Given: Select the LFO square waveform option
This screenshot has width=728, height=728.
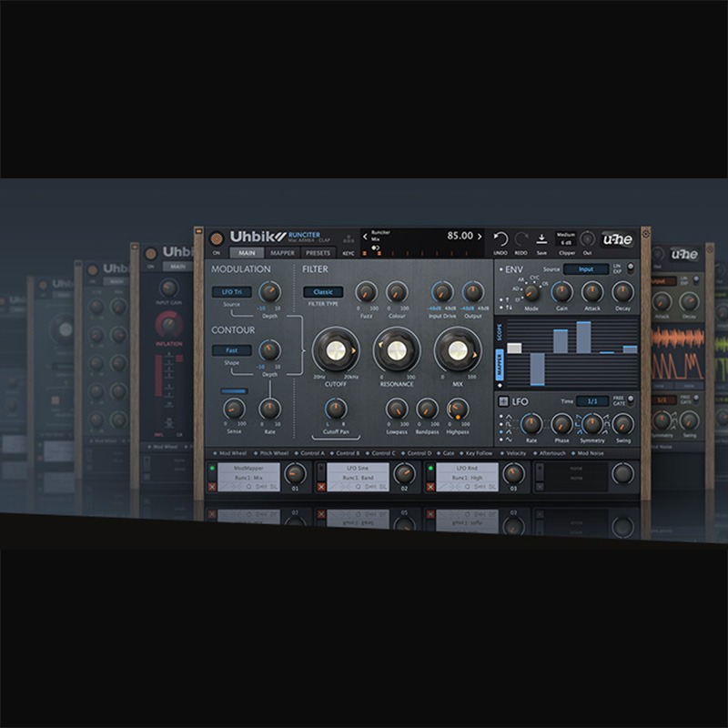Looking at the screenshot, I should (506, 424).
